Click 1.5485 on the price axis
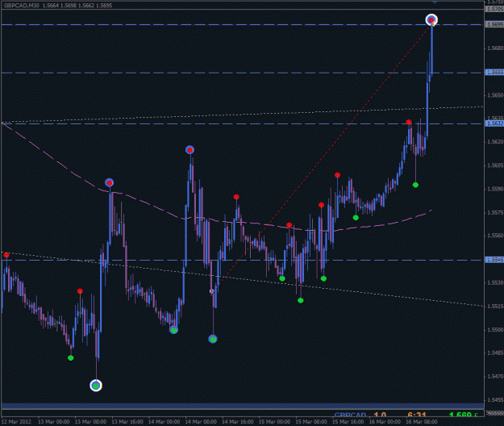Screen dimensions: 504x426 click(x=495, y=353)
